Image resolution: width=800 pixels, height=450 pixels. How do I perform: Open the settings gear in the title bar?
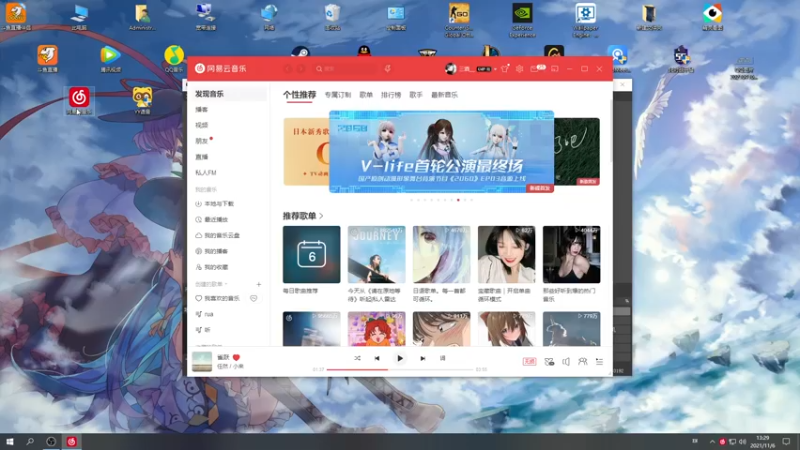519,69
